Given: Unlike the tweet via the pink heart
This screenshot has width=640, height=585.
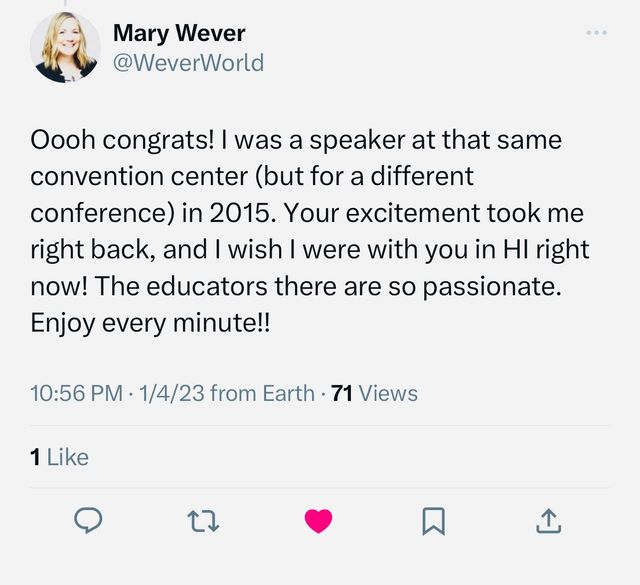Looking at the screenshot, I should click(x=318, y=521).
